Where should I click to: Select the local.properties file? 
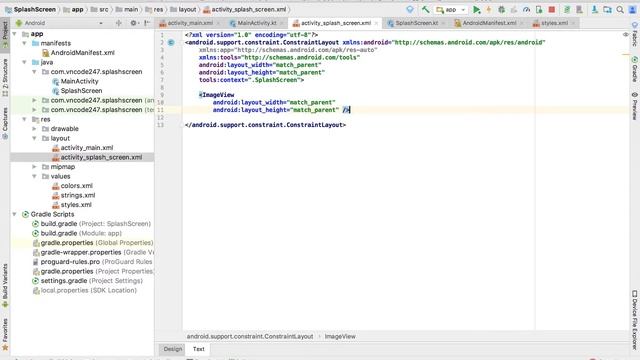pyautogui.click(x=84, y=290)
